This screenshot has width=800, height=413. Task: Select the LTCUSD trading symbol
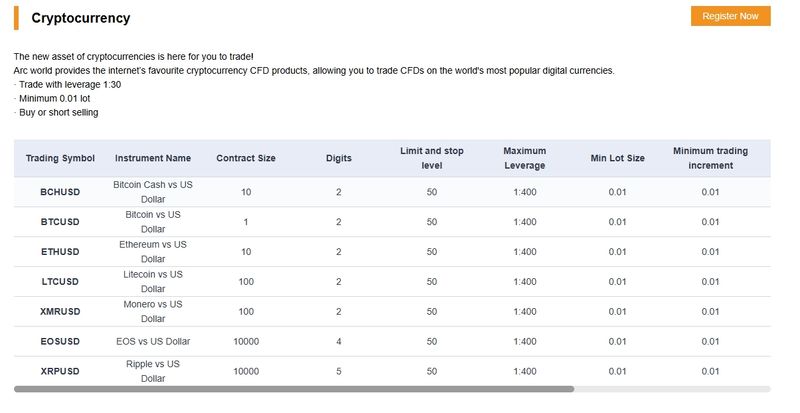pyautogui.click(x=60, y=282)
